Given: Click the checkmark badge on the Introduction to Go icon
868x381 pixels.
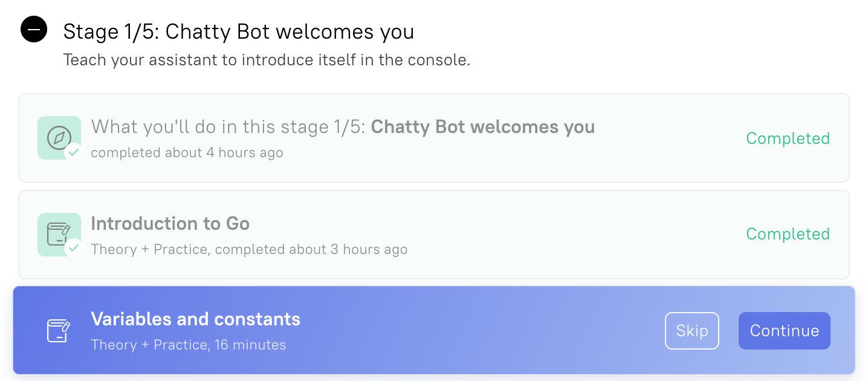Looking at the screenshot, I should [74, 248].
